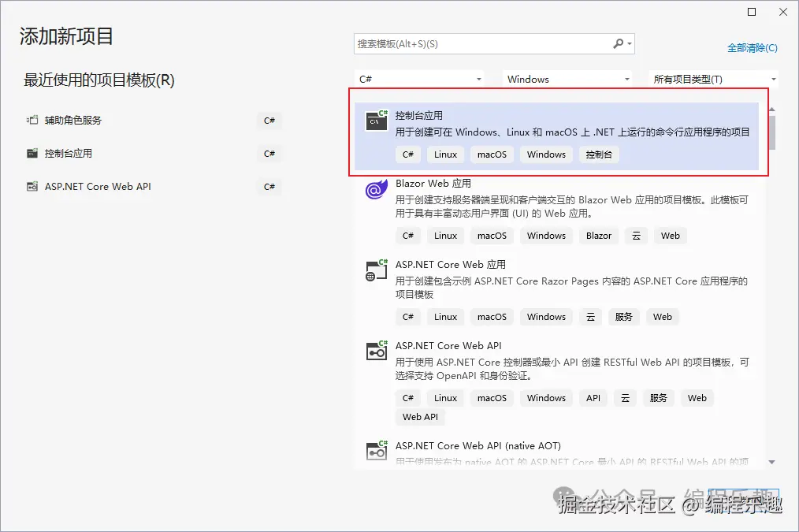Viewport: 799px width, 532px height.
Task: Click the 云 tag on ASP.NET Core Web 应用
Action: click(590, 317)
